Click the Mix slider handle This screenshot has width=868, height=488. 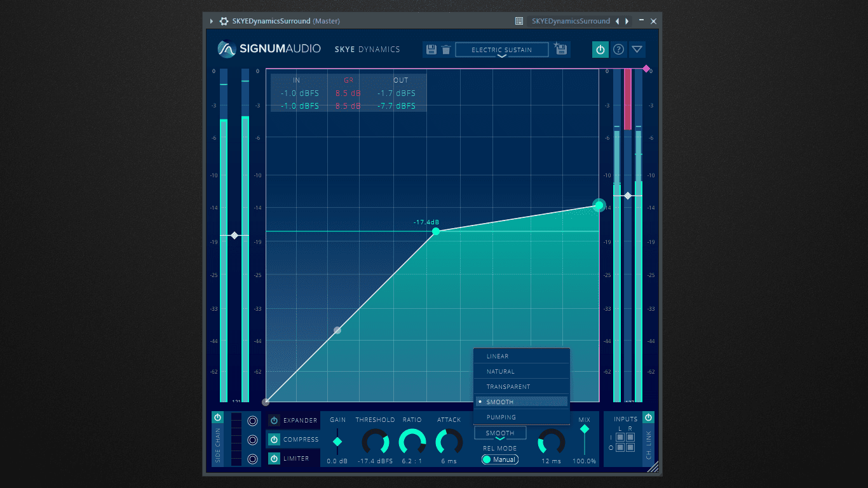coord(584,430)
